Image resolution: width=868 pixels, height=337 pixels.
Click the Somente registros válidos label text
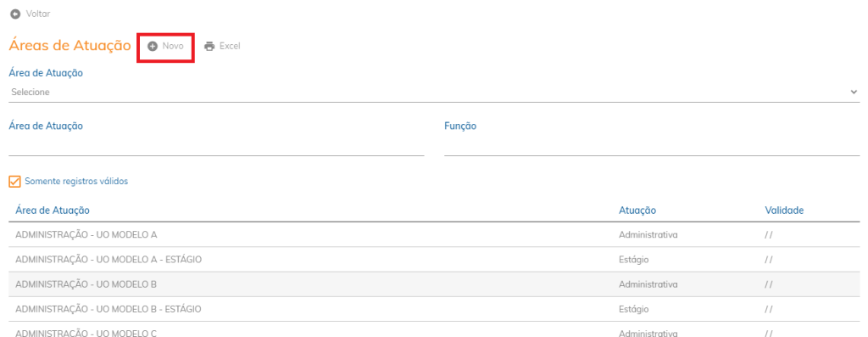pyautogui.click(x=76, y=182)
